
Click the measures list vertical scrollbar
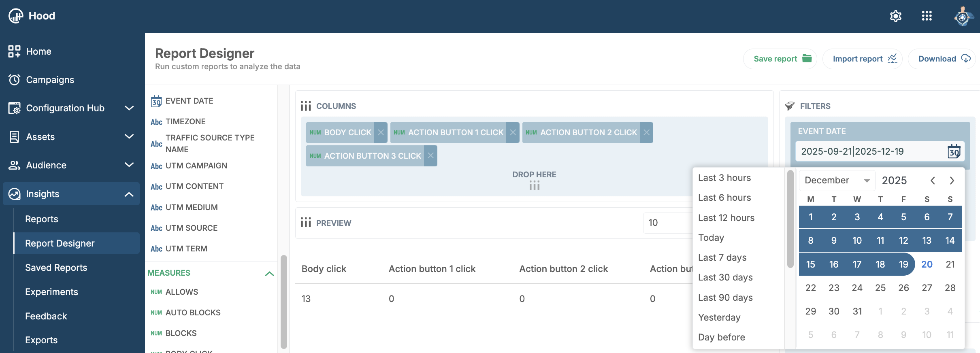click(x=283, y=302)
